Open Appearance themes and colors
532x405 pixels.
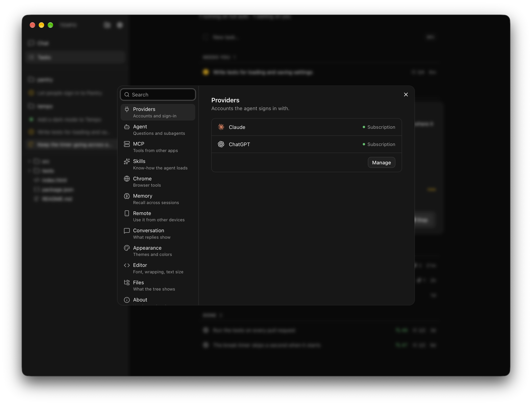(x=158, y=251)
